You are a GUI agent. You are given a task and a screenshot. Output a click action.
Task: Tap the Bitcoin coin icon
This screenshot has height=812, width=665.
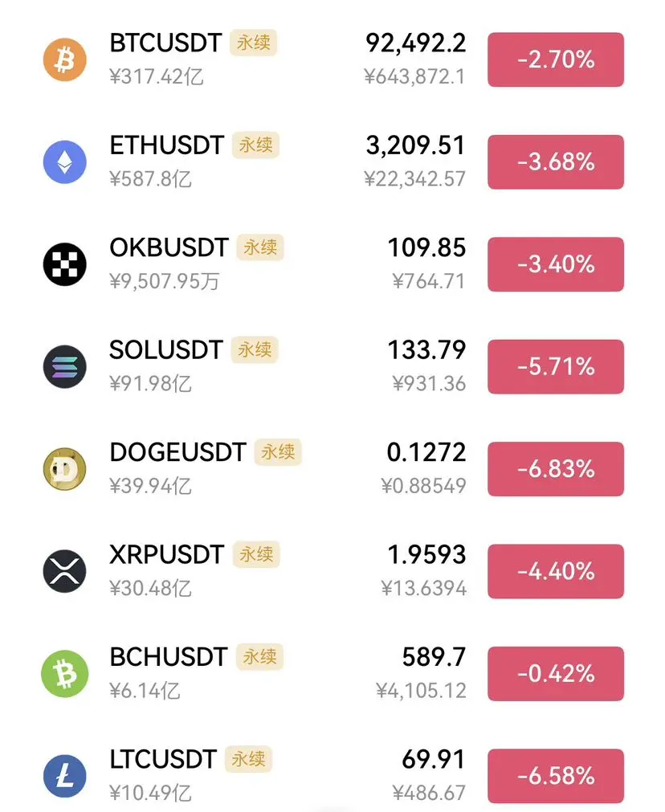click(x=65, y=59)
